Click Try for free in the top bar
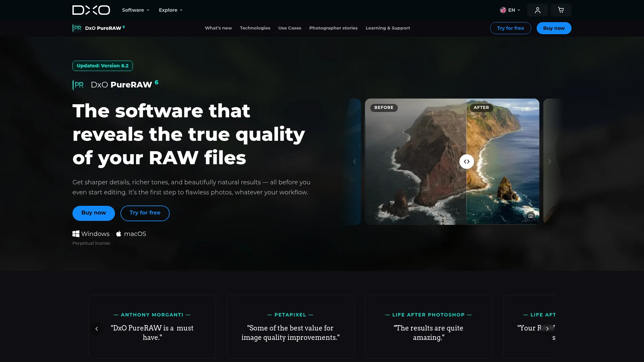644x362 pixels. click(x=511, y=28)
